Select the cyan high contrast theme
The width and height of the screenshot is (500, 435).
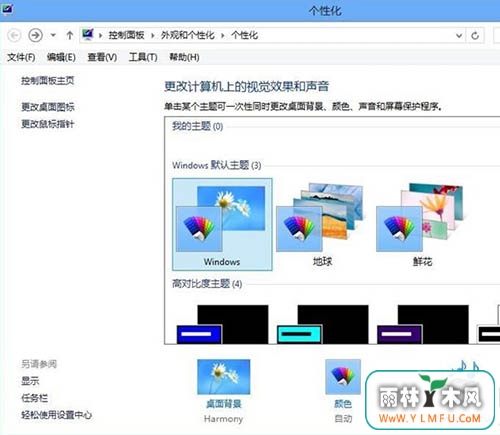click(x=322, y=324)
